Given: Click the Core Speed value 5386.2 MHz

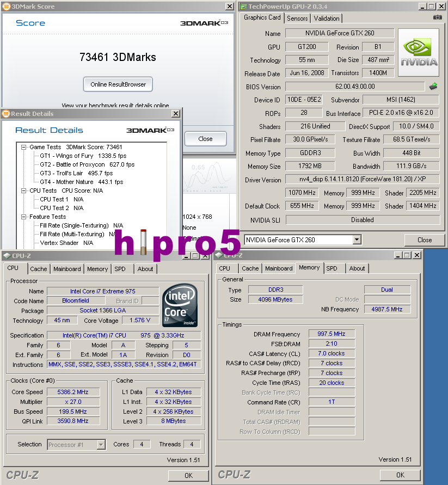Looking at the screenshot, I should pyautogui.click(x=73, y=392).
